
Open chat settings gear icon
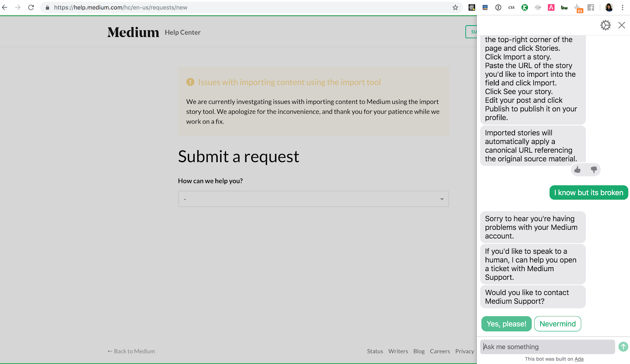coord(606,25)
